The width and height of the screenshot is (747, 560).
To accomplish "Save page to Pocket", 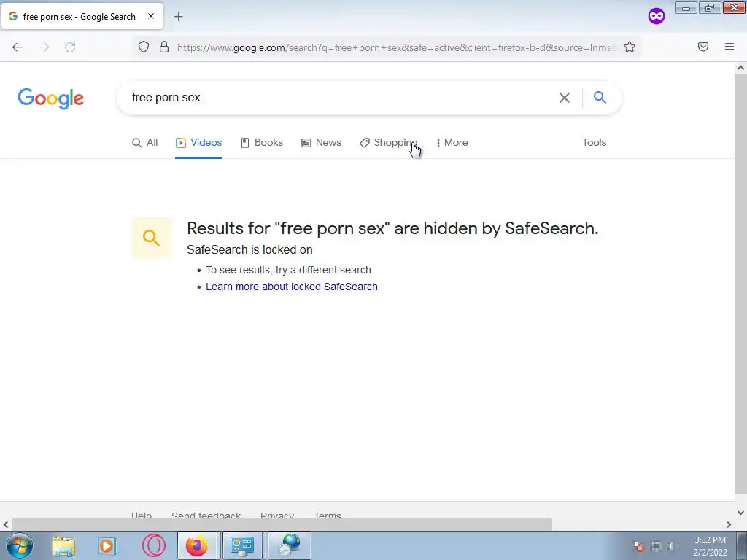I will click(703, 47).
